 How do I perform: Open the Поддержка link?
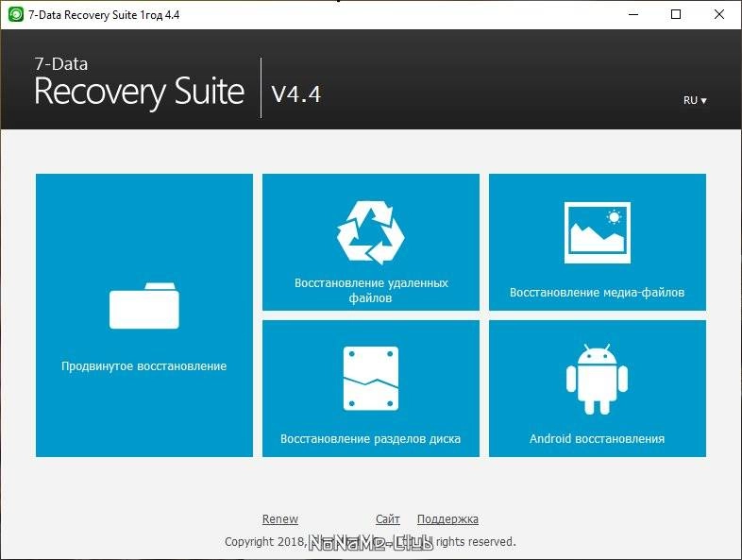coord(447,519)
